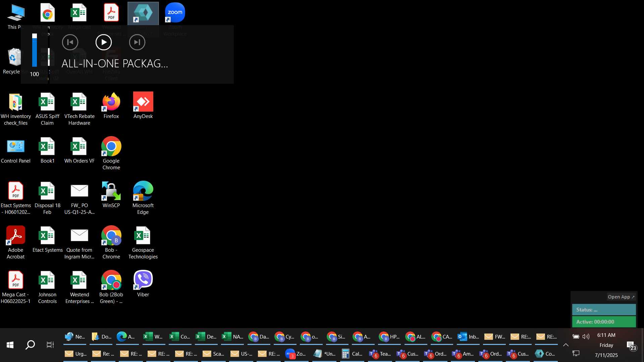
Task: Select the Disposal 18 Feb Excel file
Action: click(x=47, y=198)
